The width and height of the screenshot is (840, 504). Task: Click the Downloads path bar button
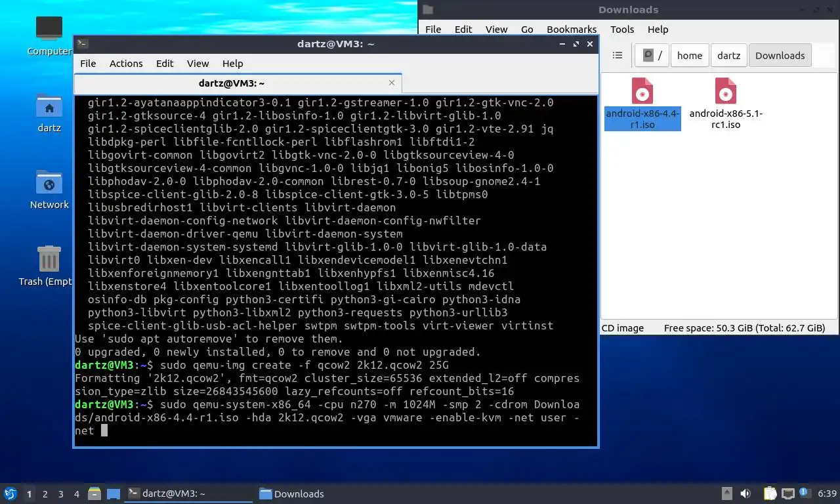780,56
